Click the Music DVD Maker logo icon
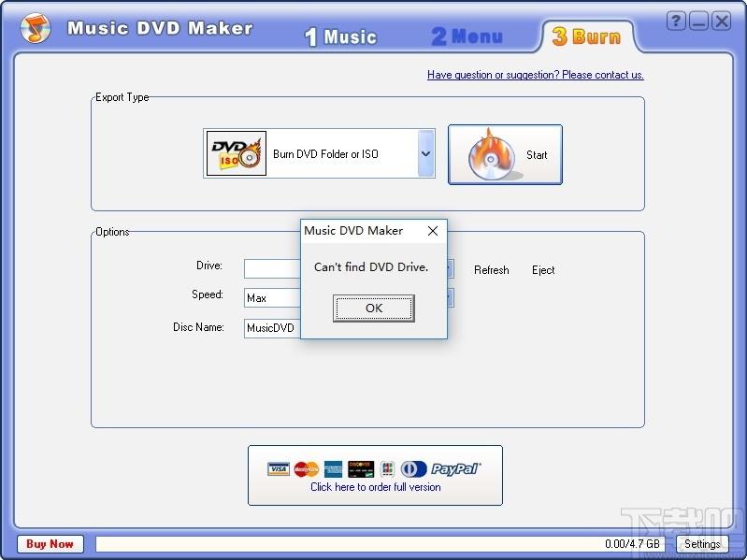The image size is (747, 560). [36, 29]
